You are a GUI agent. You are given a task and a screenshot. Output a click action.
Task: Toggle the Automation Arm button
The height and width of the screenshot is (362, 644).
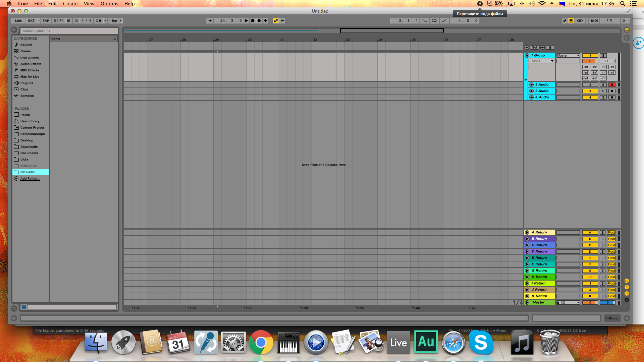click(276, 21)
